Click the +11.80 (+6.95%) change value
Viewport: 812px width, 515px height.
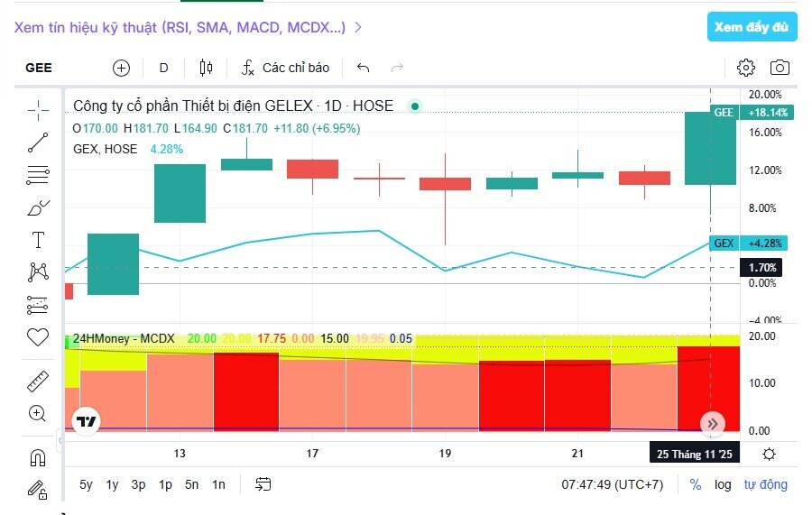(317, 128)
